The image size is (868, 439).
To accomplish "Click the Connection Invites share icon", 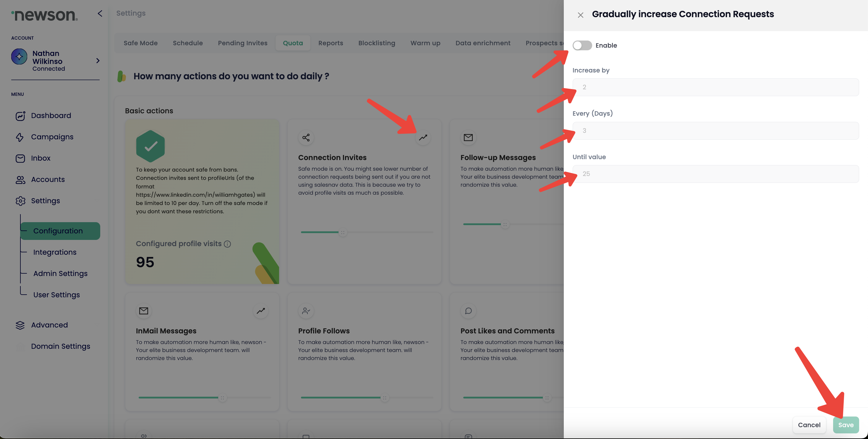I will (x=306, y=138).
